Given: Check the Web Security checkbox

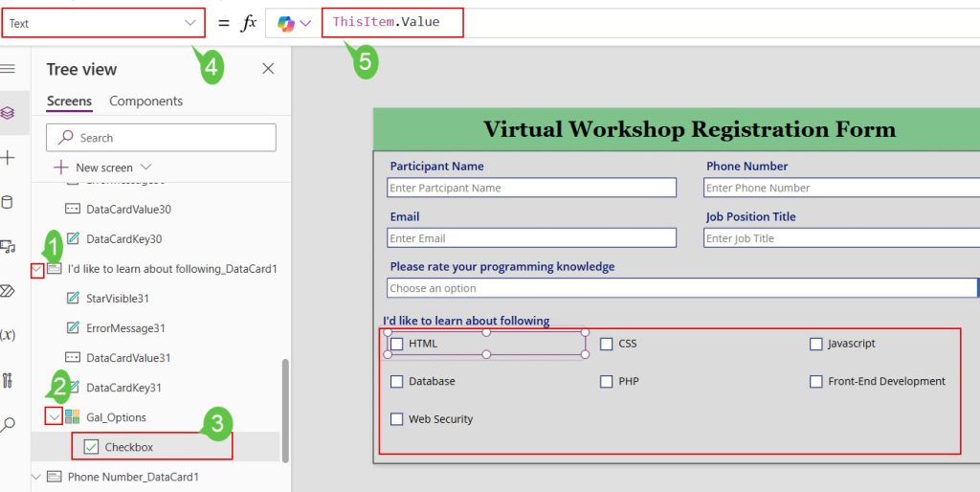Looking at the screenshot, I should pos(396,419).
